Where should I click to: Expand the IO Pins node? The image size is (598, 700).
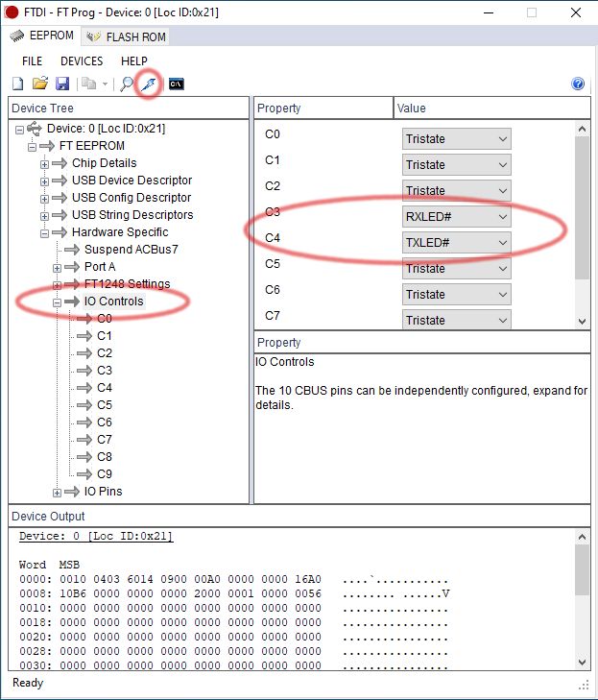(x=58, y=493)
